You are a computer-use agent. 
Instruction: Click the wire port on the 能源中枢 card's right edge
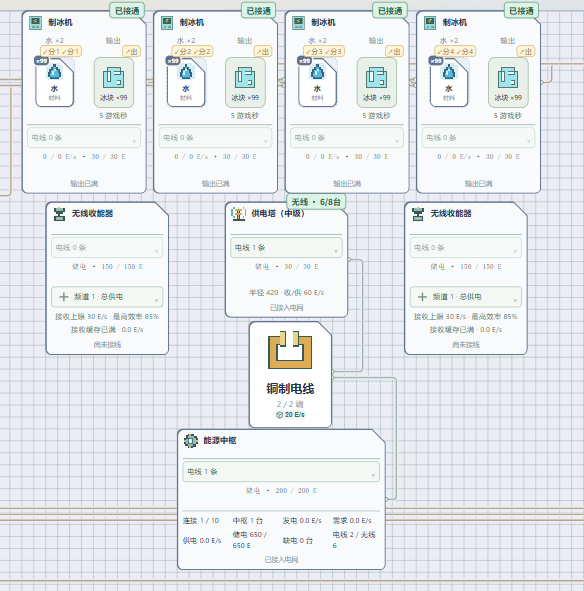tap(387, 499)
